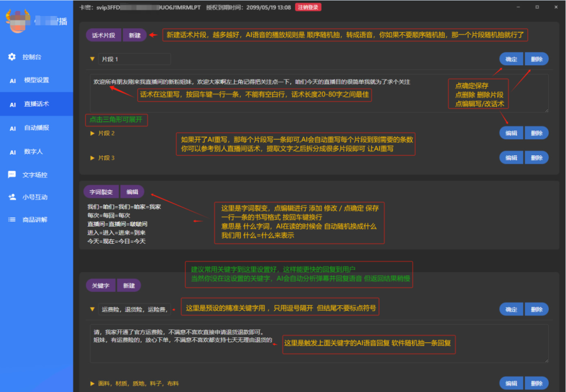Click the 片段 2 row label

(106, 133)
